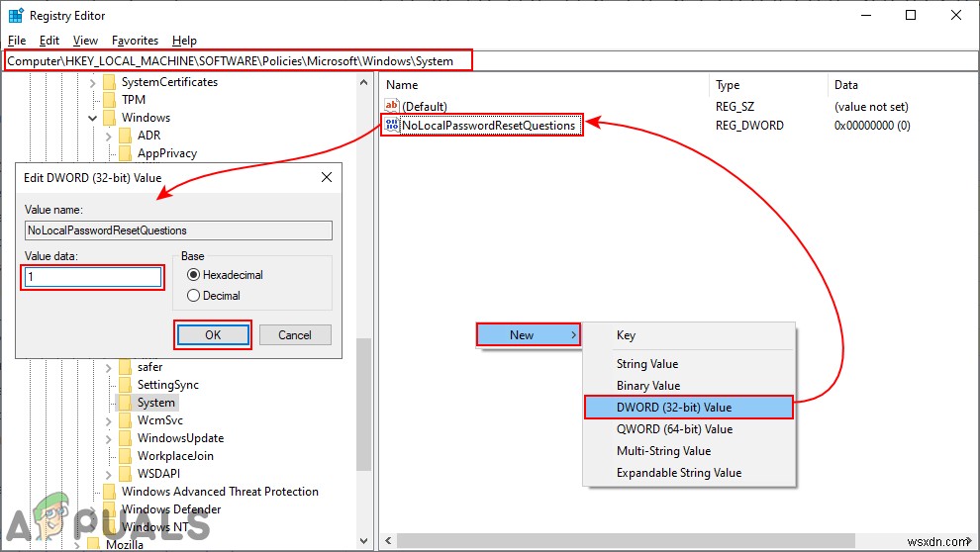Expand the SystemCertificates key
This screenshot has height=552, width=980.
[x=92, y=82]
